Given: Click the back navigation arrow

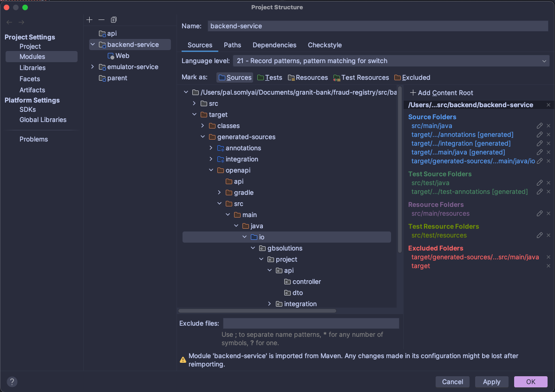Looking at the screenshot, I should pyautogui.click(x=9, y=22).
